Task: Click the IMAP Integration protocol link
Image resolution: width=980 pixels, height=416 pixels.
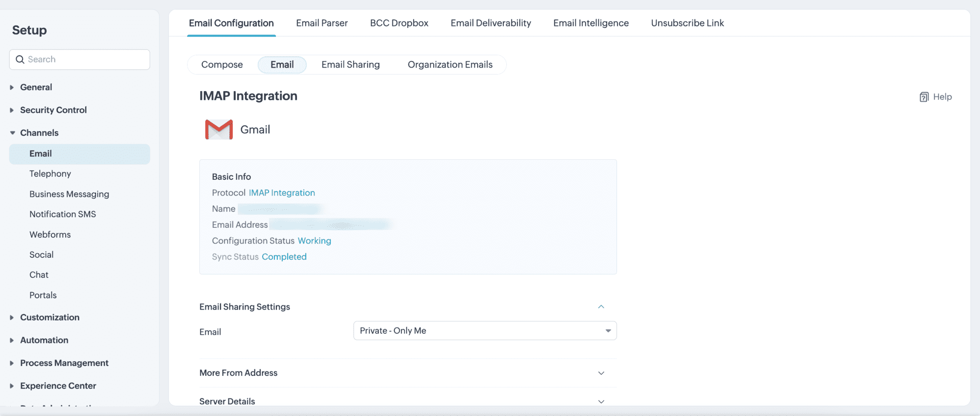Action: [282, 193]
